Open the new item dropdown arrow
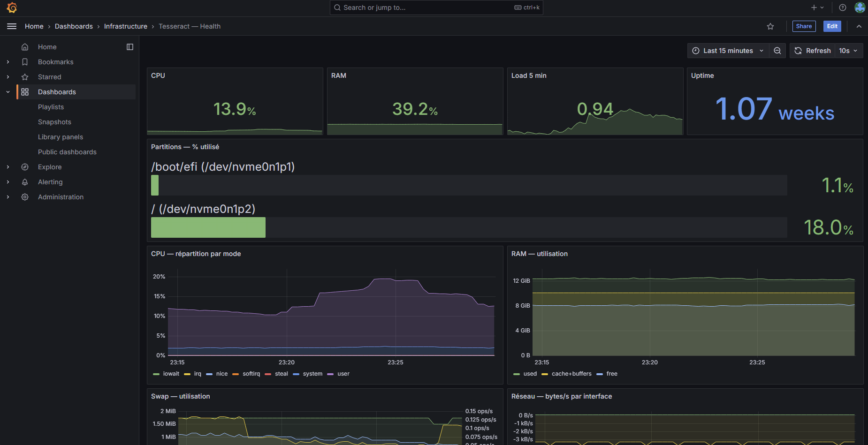 (822, 8)
